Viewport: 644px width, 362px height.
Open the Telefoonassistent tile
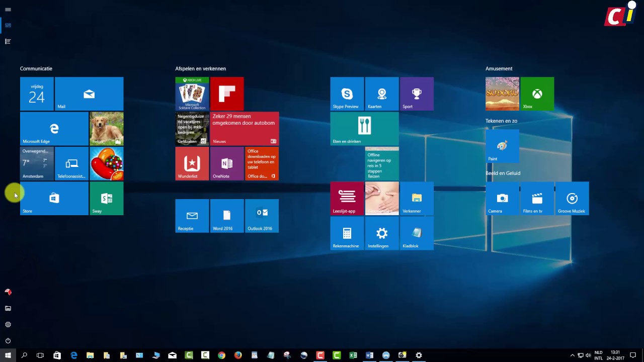pos(71,163)
